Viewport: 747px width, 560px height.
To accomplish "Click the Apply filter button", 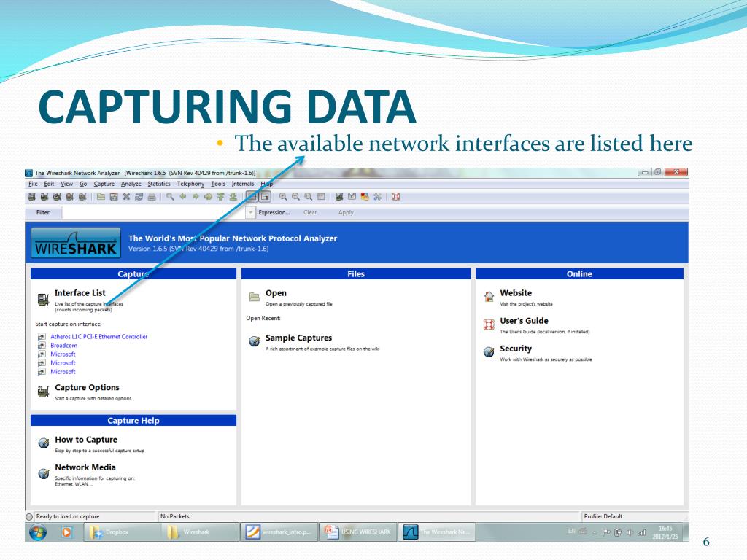I will point(346,213).
